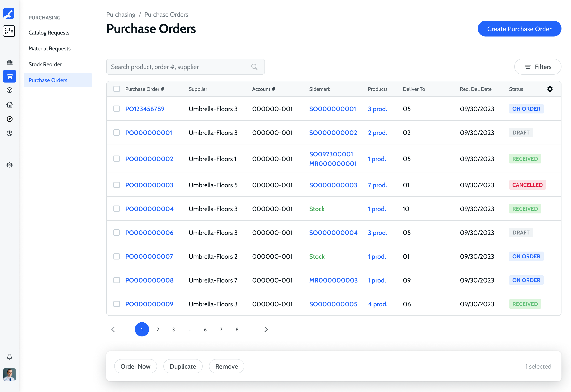This screenshot has width=571, height=392.
Task: Click the warehouse house sidebar icon
Action: pos(10,105)
